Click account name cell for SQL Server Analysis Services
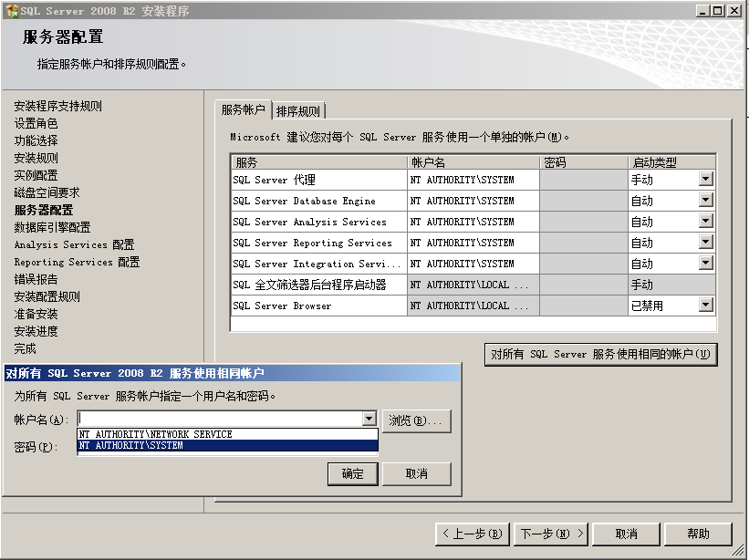This screenshot has width=749, height=560. pyautogui.click(x=473, y=222)
